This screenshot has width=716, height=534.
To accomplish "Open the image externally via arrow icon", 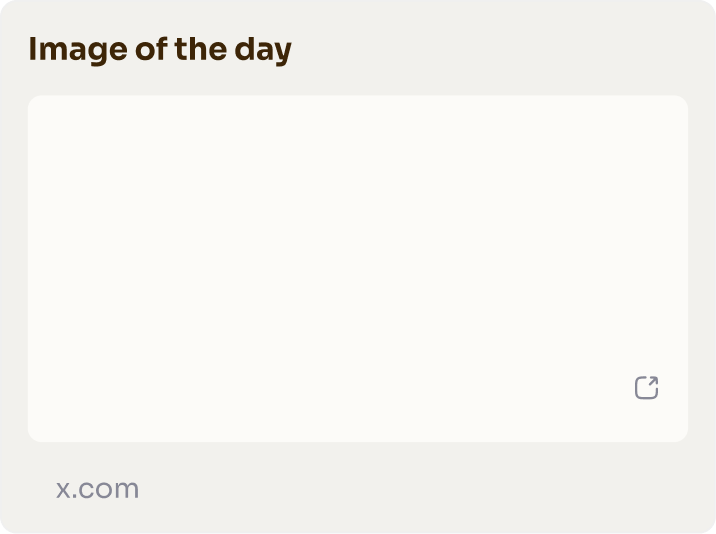I will coord(646,387).
